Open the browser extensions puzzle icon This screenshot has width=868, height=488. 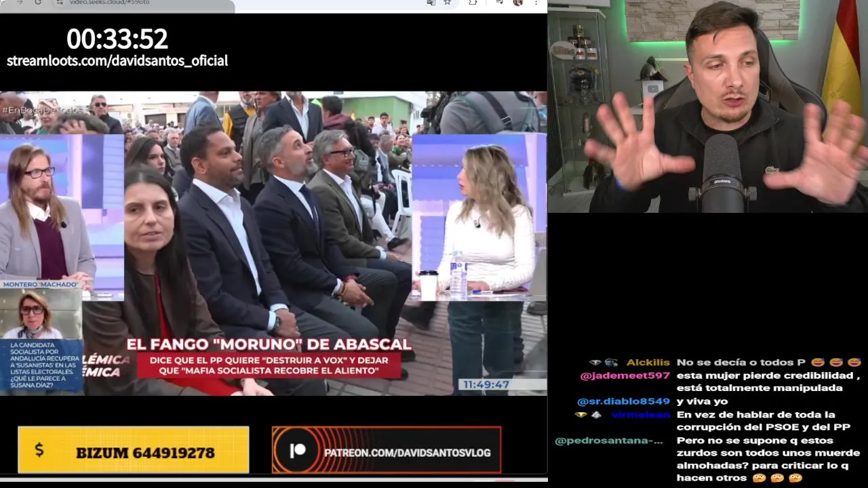tap(473, 3)
